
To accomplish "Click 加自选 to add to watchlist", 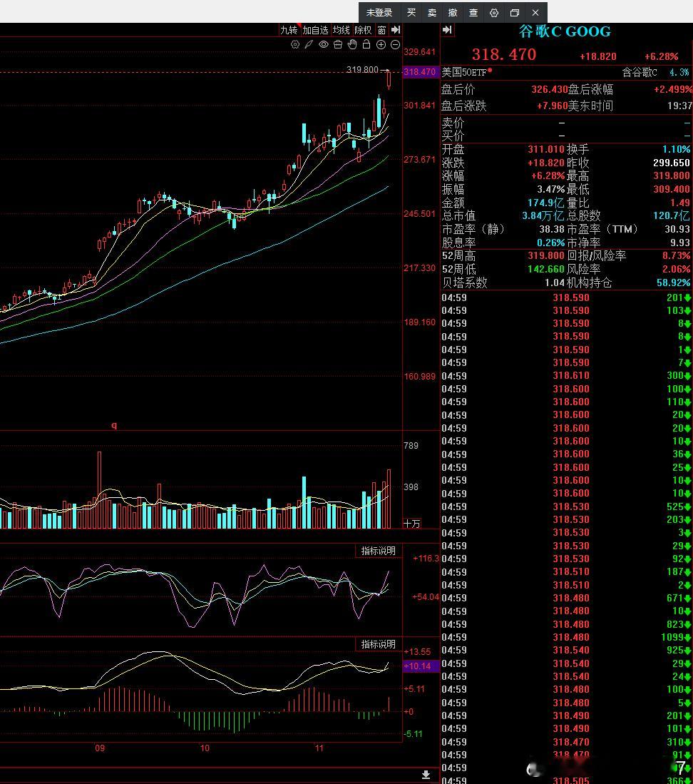I will tap(315, 30).
